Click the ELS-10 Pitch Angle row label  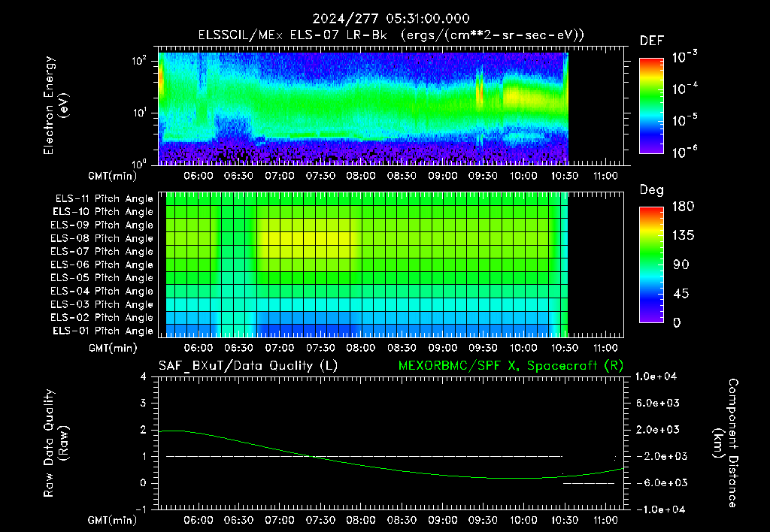click(103, 212)
